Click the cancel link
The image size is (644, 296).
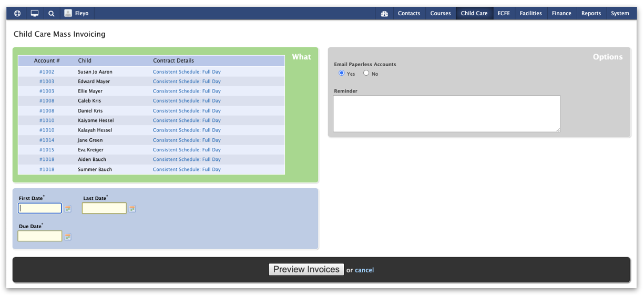point(364,270)
